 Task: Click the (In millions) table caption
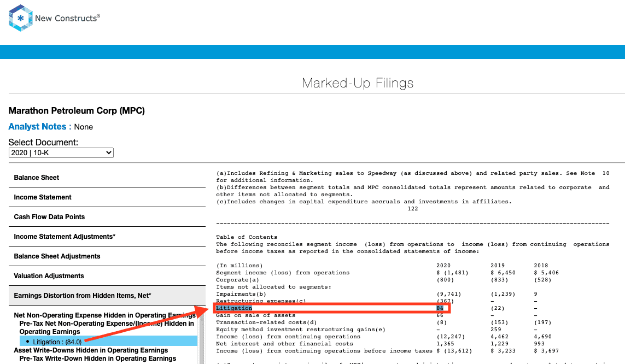pos(239,266)
